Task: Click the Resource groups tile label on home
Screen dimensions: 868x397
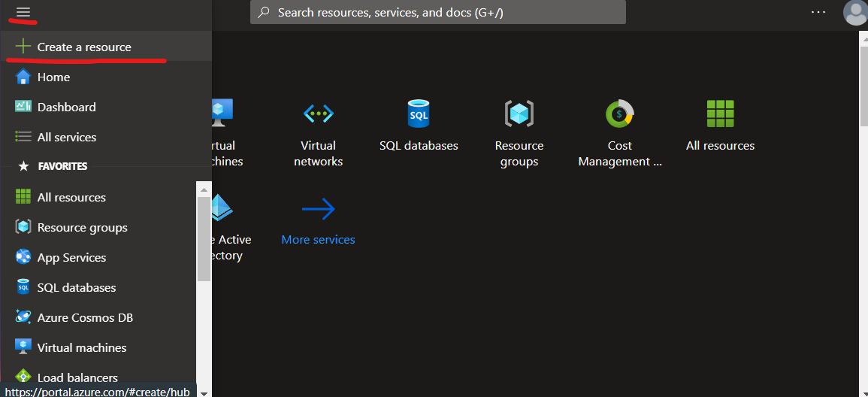Action: (519, 153)
